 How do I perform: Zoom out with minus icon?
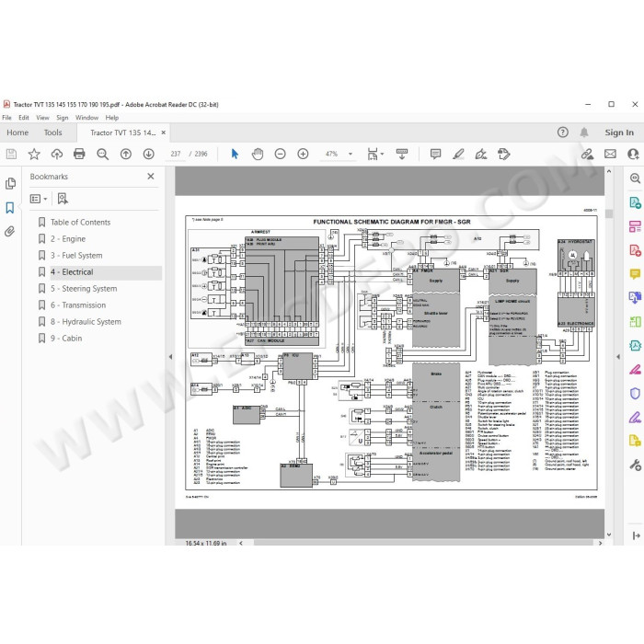(280, 154)
